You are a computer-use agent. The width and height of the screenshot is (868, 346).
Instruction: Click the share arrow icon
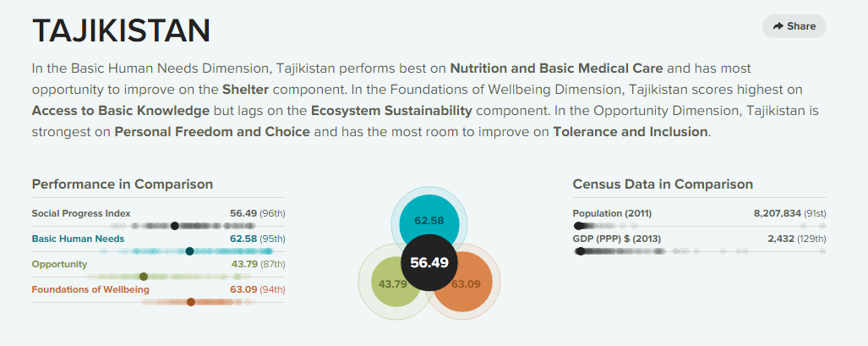(778, 26)
